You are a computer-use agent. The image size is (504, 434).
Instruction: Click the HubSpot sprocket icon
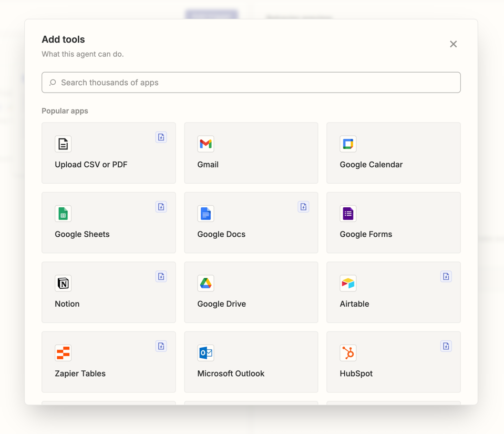click(348, 353)
